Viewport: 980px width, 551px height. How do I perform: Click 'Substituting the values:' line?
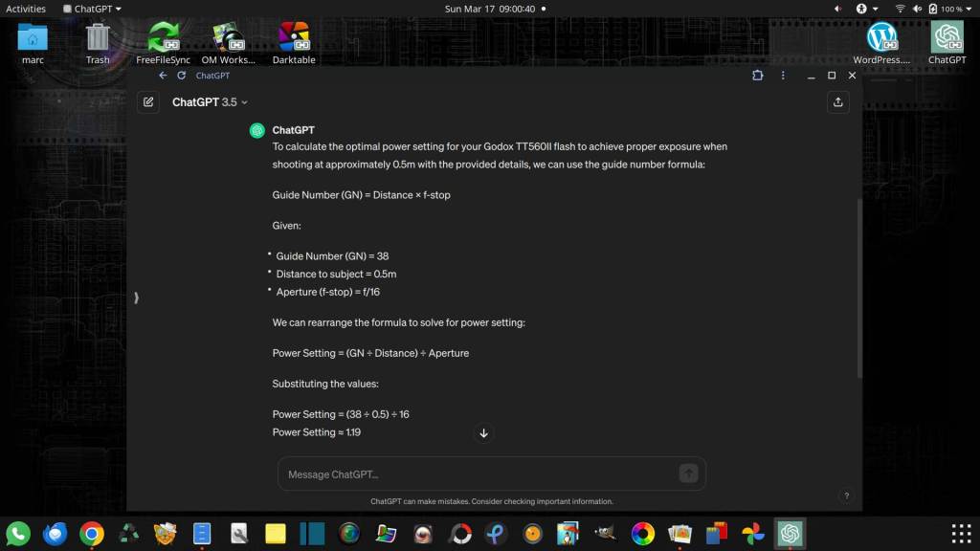[325, 384]
